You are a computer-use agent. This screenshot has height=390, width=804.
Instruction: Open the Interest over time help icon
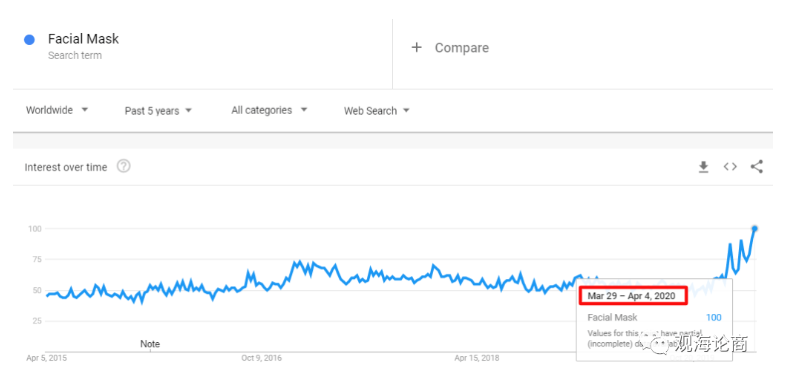click(x=124, y=166)
